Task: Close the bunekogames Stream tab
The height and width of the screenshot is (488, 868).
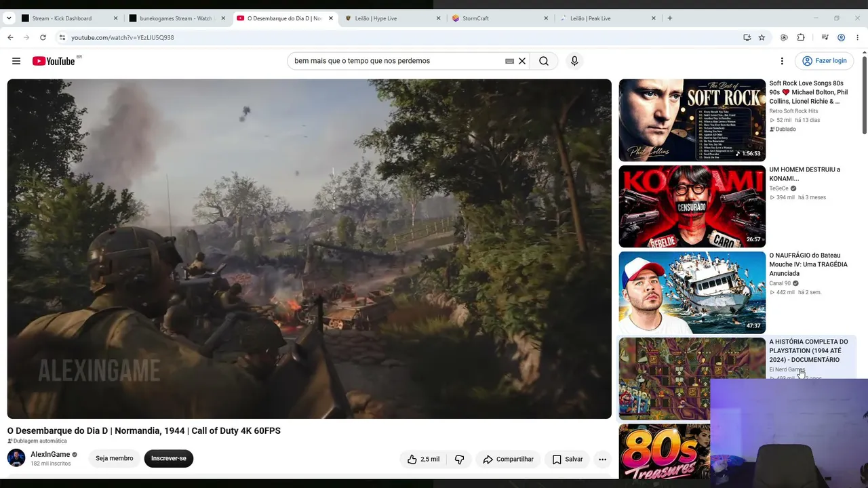Action: coord(223,18)
